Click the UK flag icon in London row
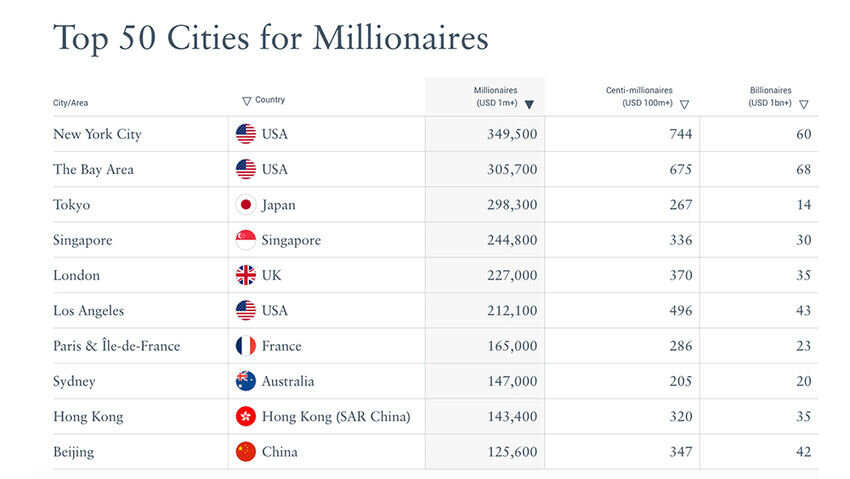Viewport: 850px width, 479px height. [x=245, y=275]
